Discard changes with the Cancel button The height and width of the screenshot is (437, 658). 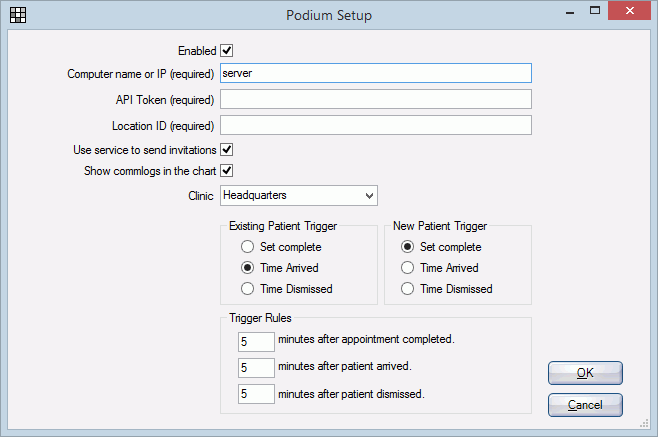pyautogui.click(x=585, y=405)
